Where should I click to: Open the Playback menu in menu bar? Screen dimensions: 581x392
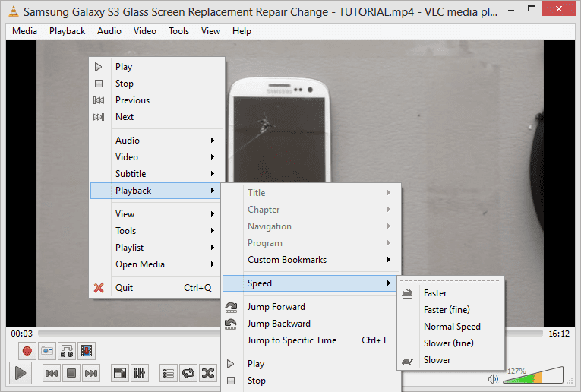pyautogui.click(x=67, y=31)
